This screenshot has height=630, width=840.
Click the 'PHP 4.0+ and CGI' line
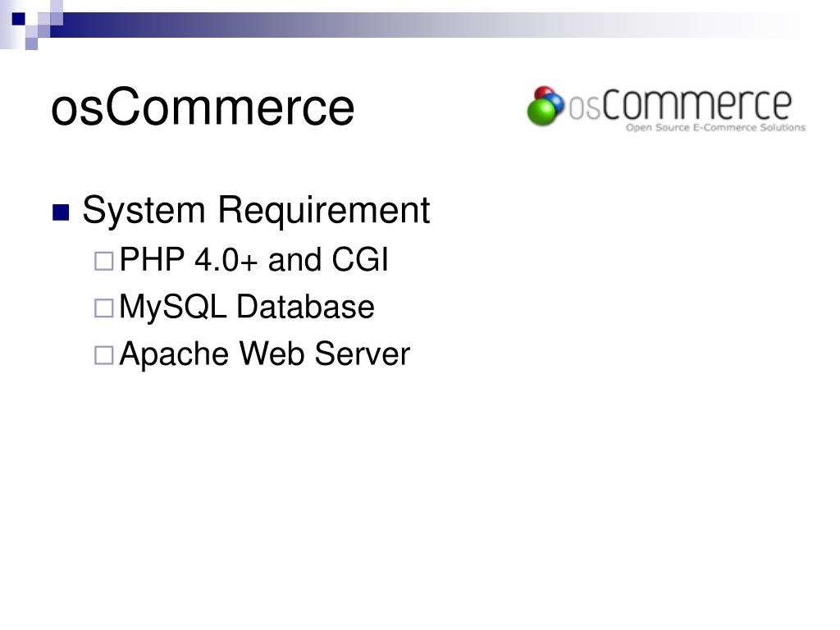click(254, 260)
